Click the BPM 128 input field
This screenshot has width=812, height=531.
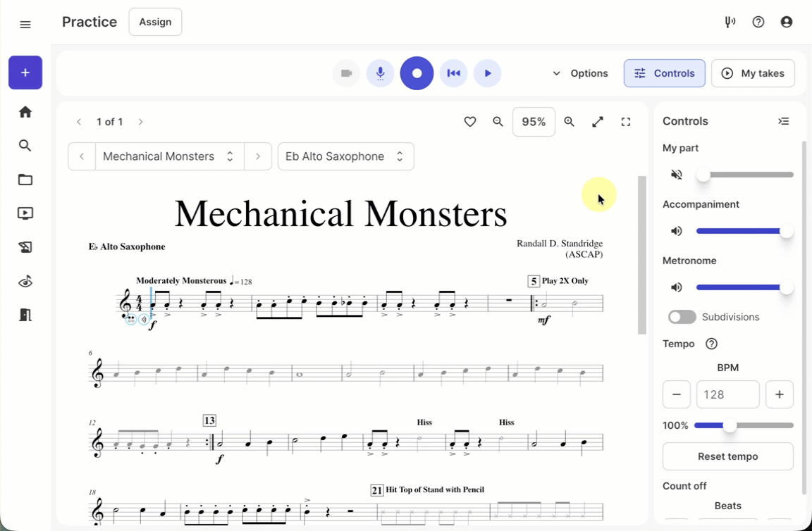[x=728, y=394]
